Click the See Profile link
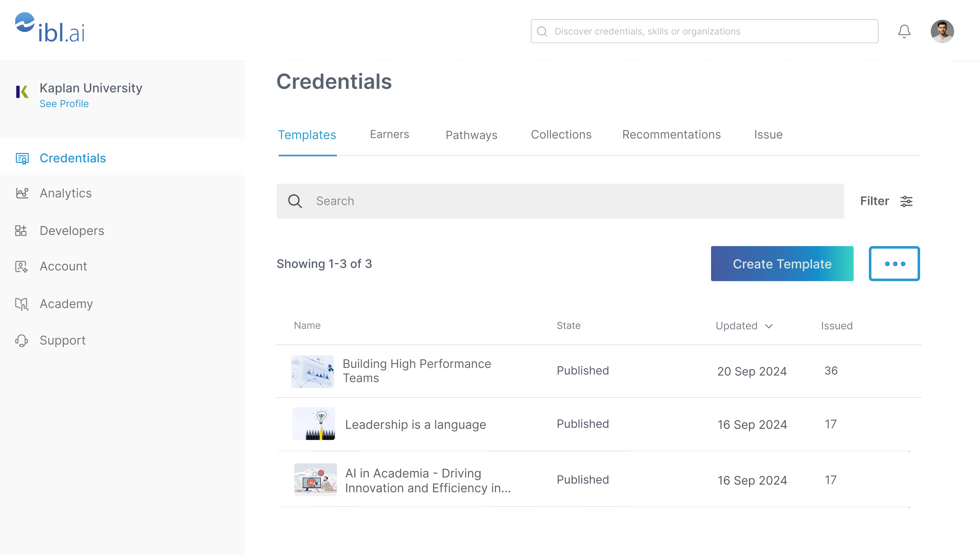 pyautogui.click(x=64, y=104)
